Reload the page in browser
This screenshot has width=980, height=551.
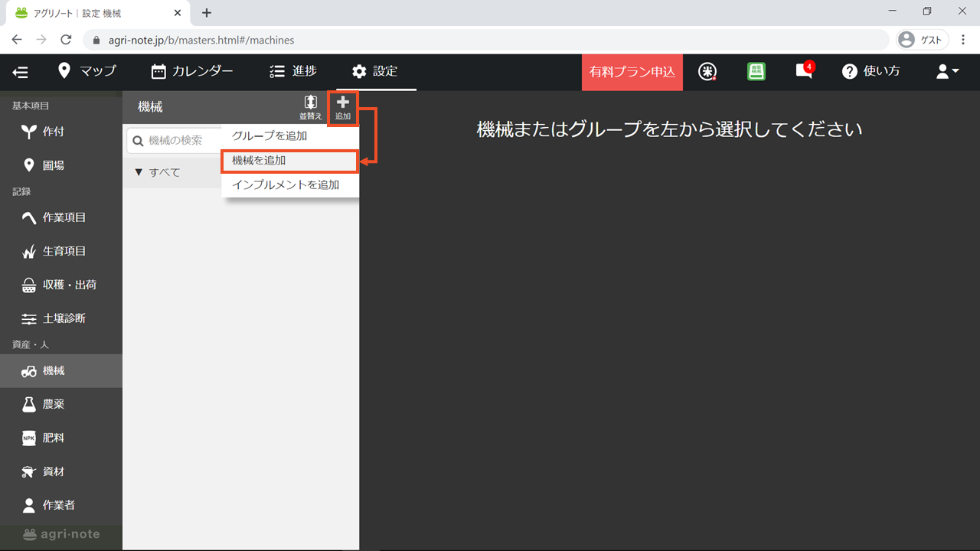(x=66, y=40)
